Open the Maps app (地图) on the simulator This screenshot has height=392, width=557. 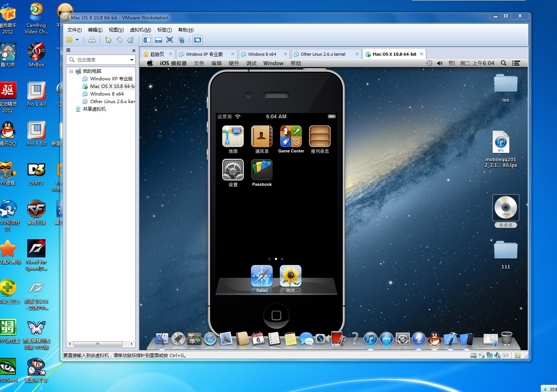(x=233, y=136)
